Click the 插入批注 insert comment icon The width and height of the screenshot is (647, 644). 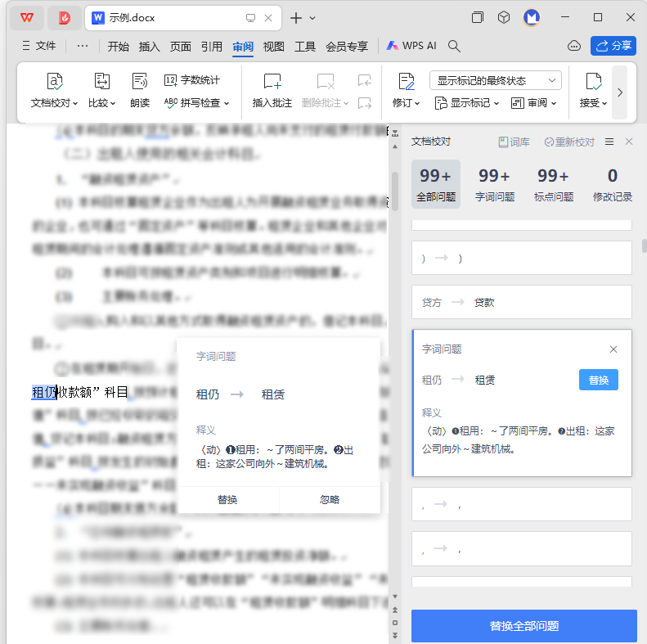[272, 81]
